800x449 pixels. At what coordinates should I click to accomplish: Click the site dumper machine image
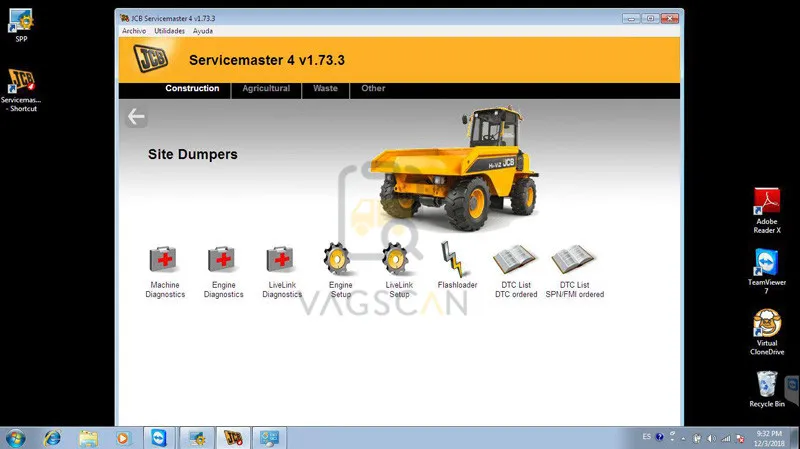pyautogui.click(x=454, y=168)
